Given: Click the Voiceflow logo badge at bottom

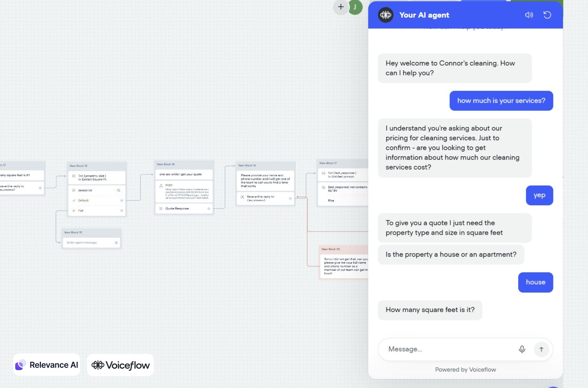Looking at the screenshot, I should click(120, 365).
